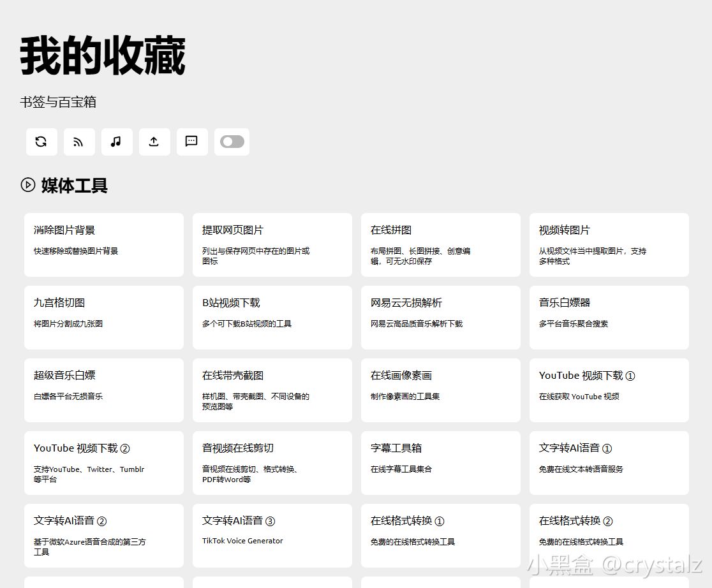Open the YouTube 视频下载 ② card
Image resolution: width=712 pixels, height=588 pixels.
click(x=104, y=462)
